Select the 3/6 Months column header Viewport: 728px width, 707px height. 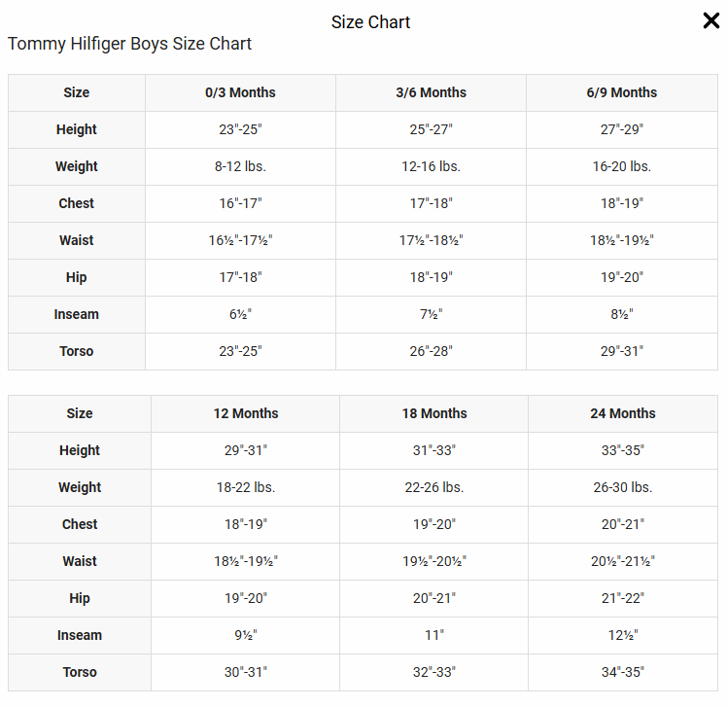point(431,92)
